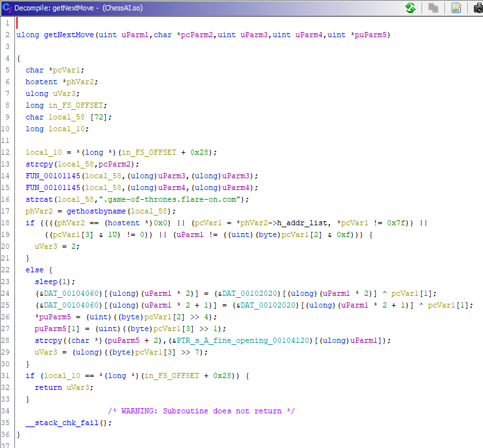Click the gethostbyname function call

tap(96, 212)
